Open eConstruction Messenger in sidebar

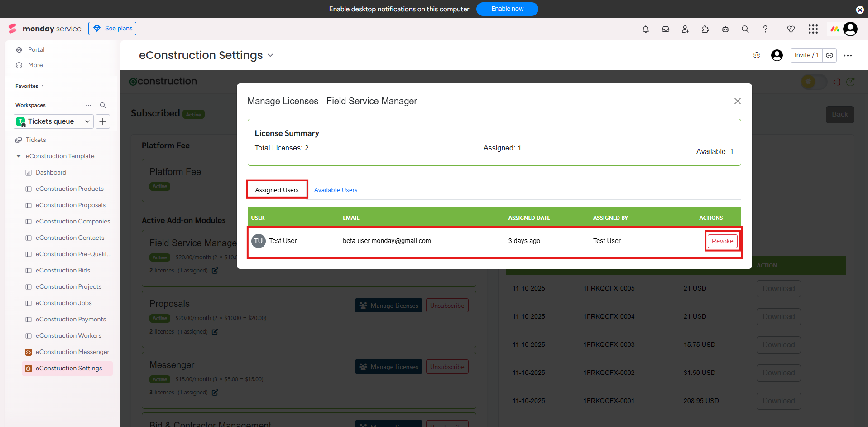72,352
